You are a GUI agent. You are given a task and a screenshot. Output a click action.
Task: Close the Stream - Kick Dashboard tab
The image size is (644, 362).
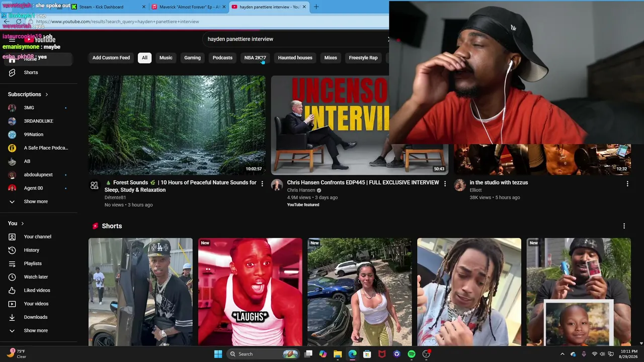(144, 7)
